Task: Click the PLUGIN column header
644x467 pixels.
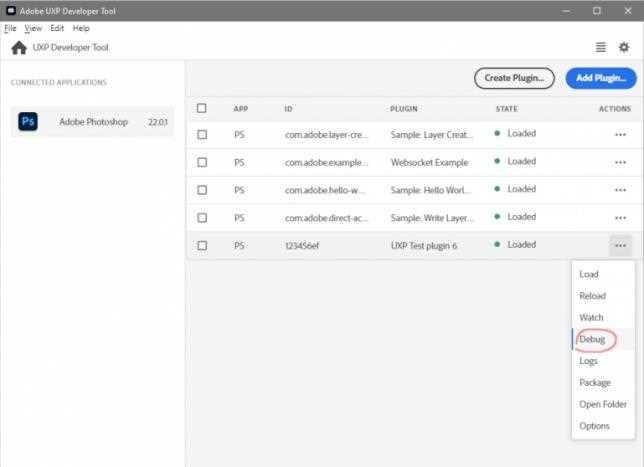Action: point(404,109)
